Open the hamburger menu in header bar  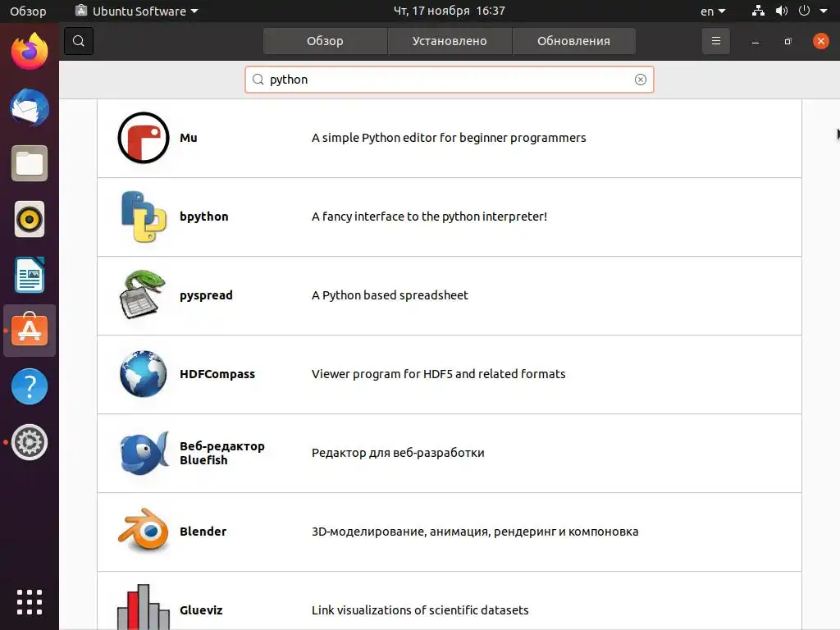[x=715, y=41]
